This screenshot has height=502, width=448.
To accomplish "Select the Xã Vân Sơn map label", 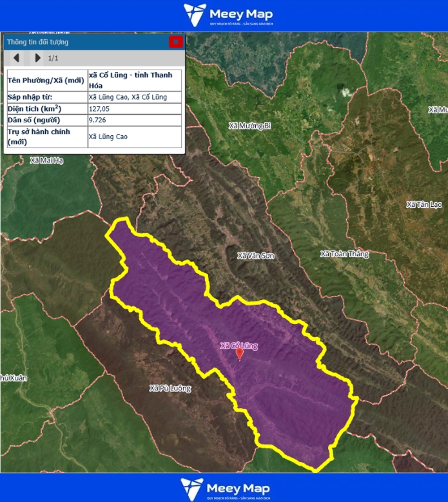I will tap(256, 256).
